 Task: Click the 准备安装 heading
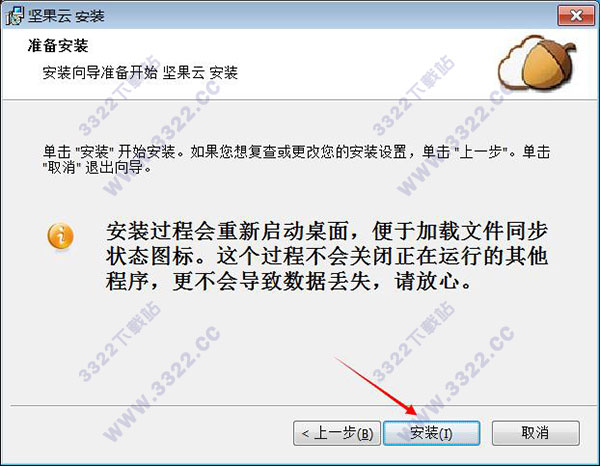point(58,46)
